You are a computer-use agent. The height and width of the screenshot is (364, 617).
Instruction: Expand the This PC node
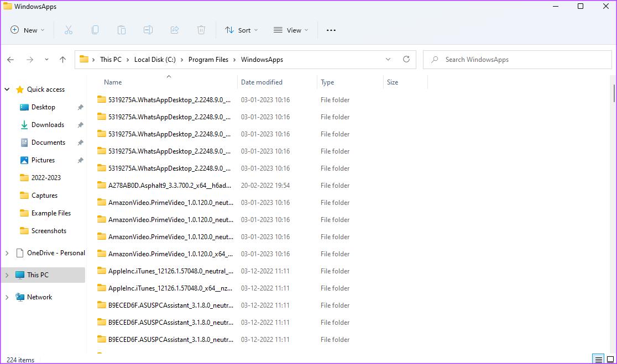[7, 275]
